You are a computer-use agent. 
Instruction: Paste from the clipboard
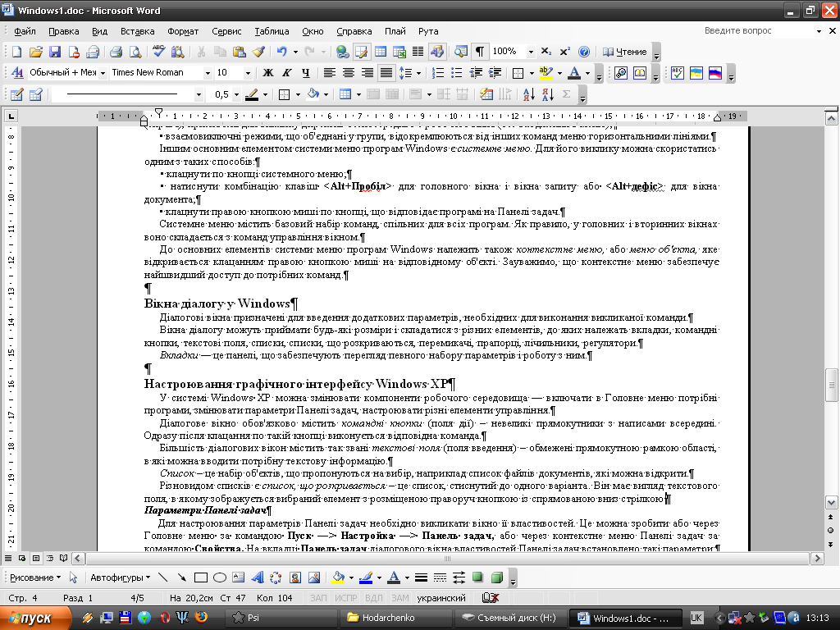(x=239, y=52)
